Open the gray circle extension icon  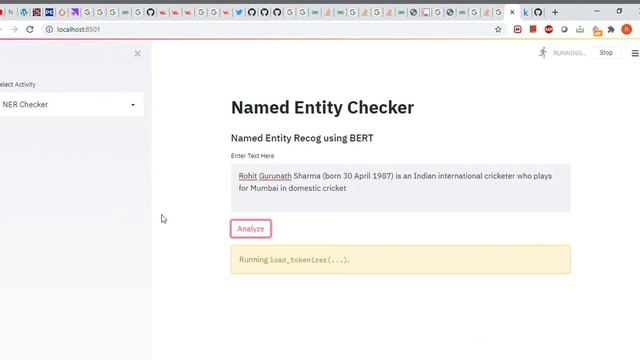[x=564, y=29]
